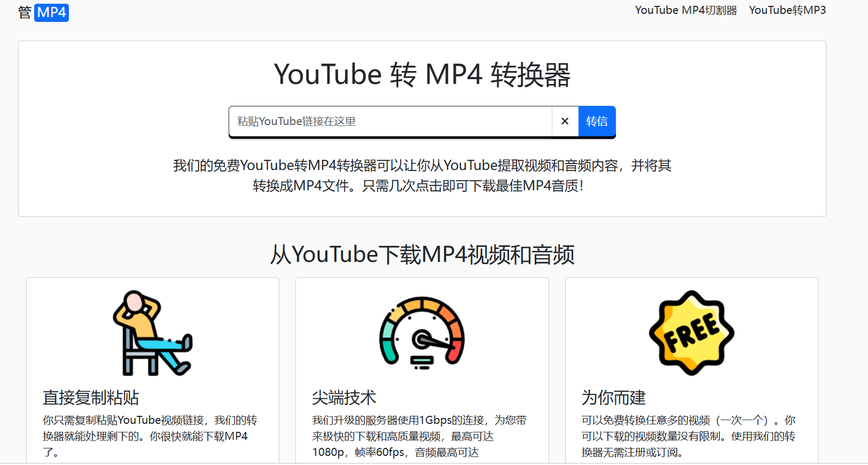
Task: Open the YouTube MP4切割器 link
Action: coord(686,10)
